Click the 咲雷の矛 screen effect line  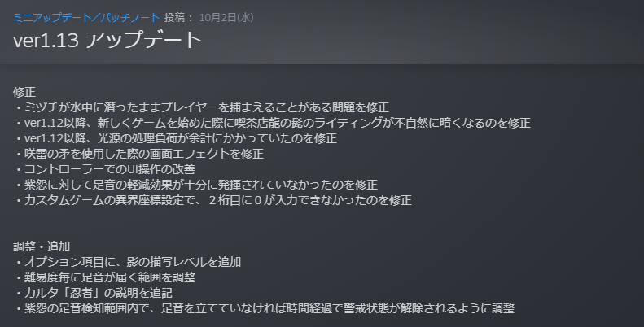coord(139,153)
